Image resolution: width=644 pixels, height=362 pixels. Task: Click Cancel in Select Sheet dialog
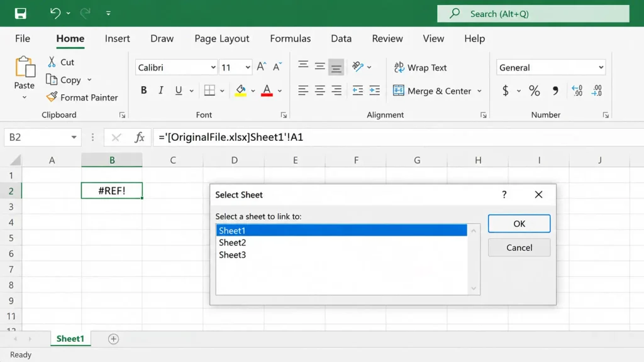coord(519,248)
